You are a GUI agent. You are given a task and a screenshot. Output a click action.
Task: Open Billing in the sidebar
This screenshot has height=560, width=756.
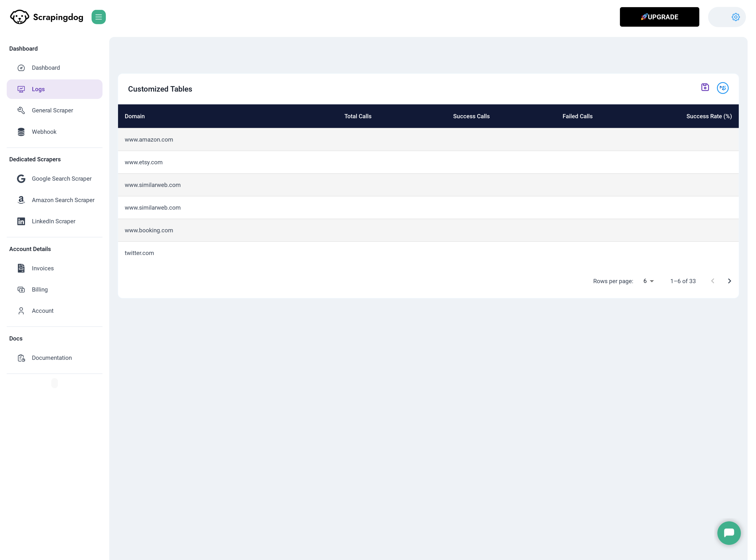(x=54, y=290)
